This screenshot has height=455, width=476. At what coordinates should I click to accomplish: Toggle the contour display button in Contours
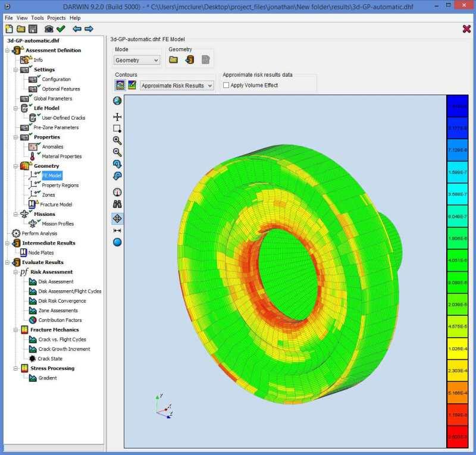120,85
